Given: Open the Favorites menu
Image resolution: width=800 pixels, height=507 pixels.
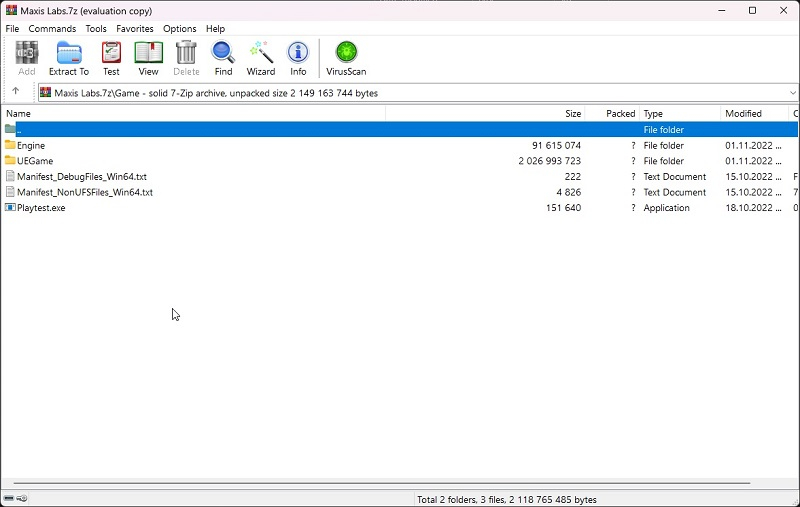Looking at the screenshot, I should [134, 29].
